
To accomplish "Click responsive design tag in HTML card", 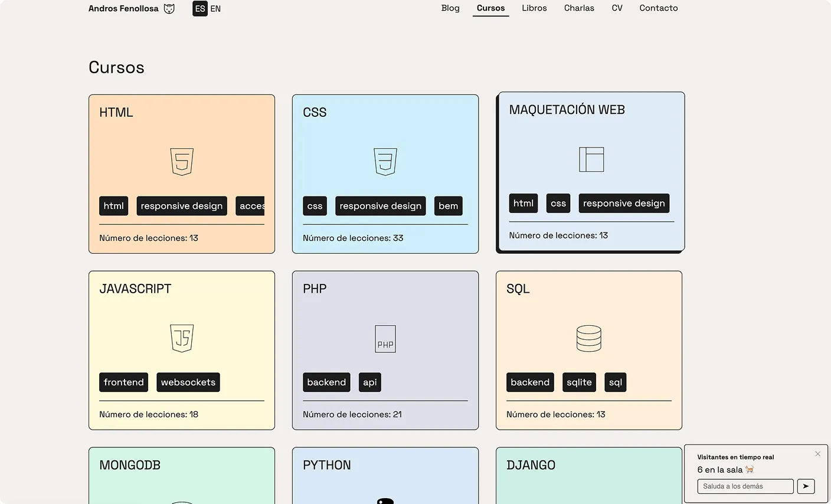I will click(182, 206).
